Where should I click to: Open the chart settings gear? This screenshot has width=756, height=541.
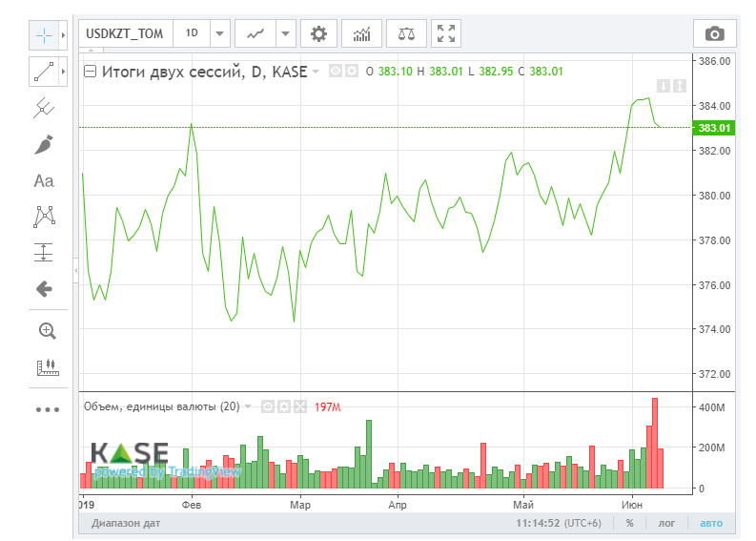coord(318,33)
